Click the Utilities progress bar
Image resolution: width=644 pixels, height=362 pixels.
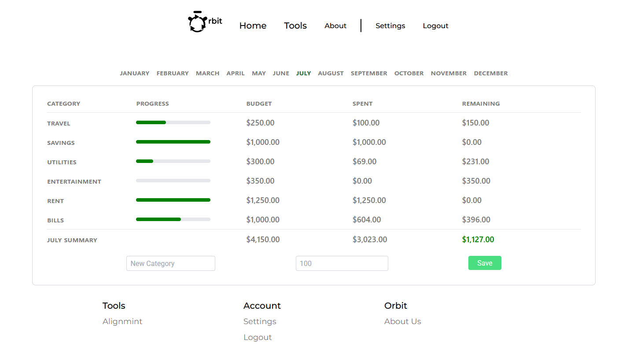(x=173, y=161)
